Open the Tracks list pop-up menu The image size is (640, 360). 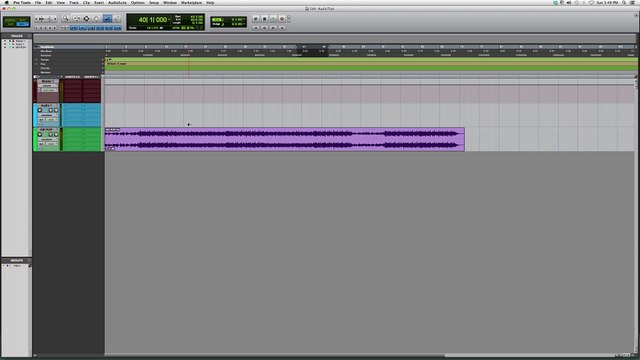point(29,36)
